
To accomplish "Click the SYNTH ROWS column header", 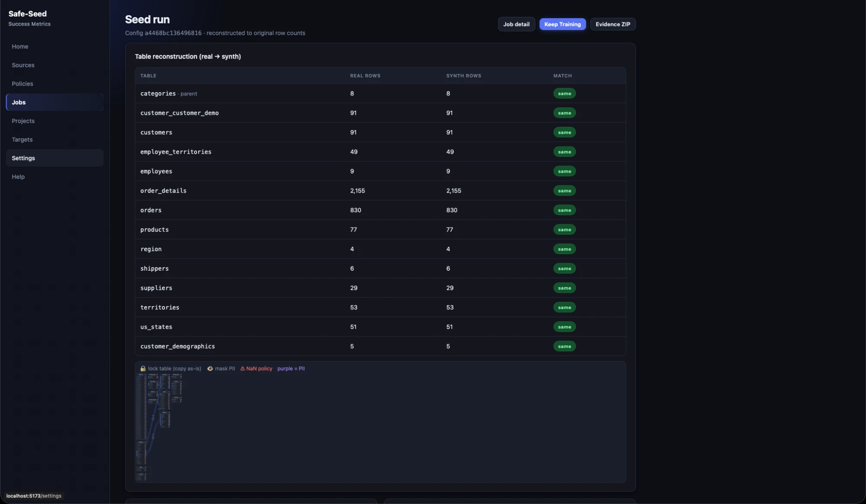I will 463,76.
